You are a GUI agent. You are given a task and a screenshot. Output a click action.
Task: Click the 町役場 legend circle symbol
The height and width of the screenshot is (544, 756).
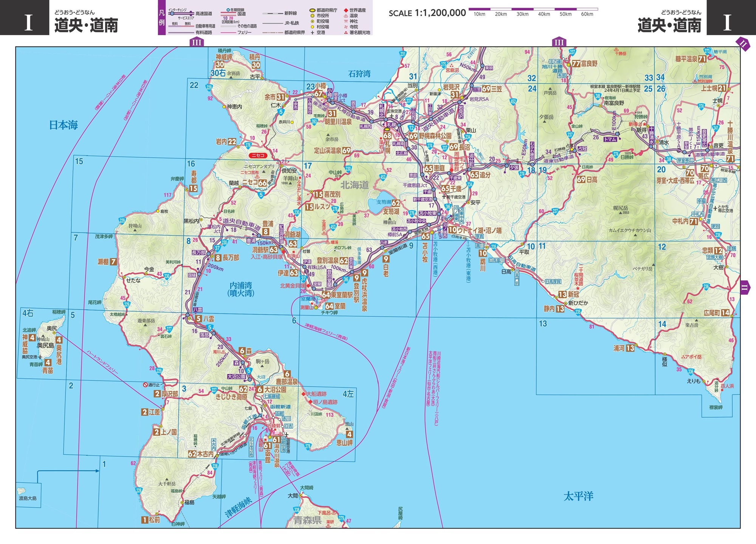click(x=312, y=22)
